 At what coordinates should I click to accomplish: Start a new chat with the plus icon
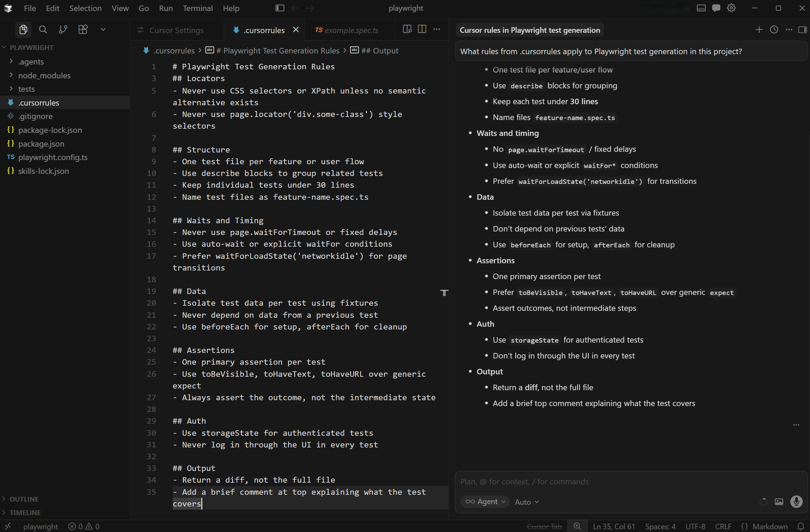pos(759,30)
